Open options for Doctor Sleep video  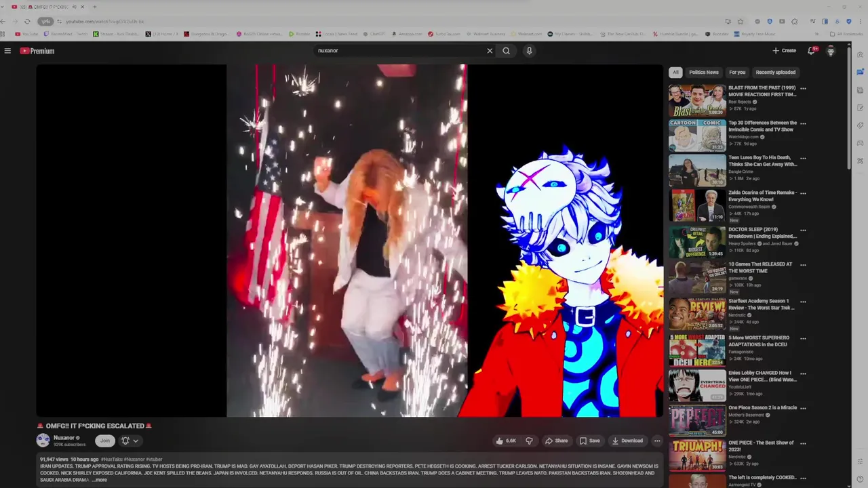coord(803,230)
